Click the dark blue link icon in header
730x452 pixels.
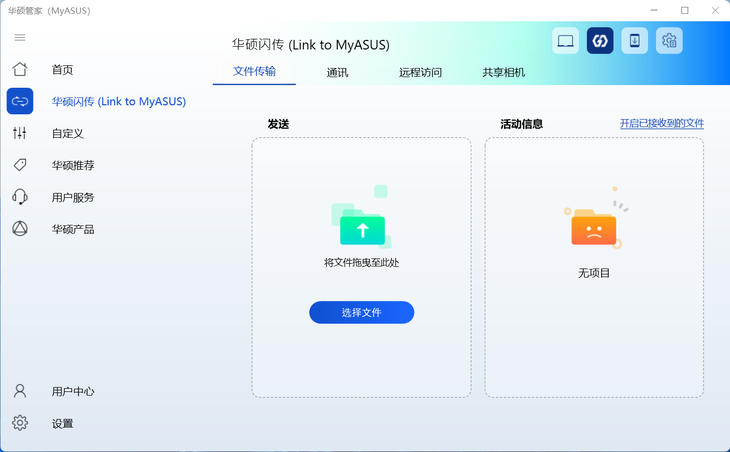click(x=600, y=40)
